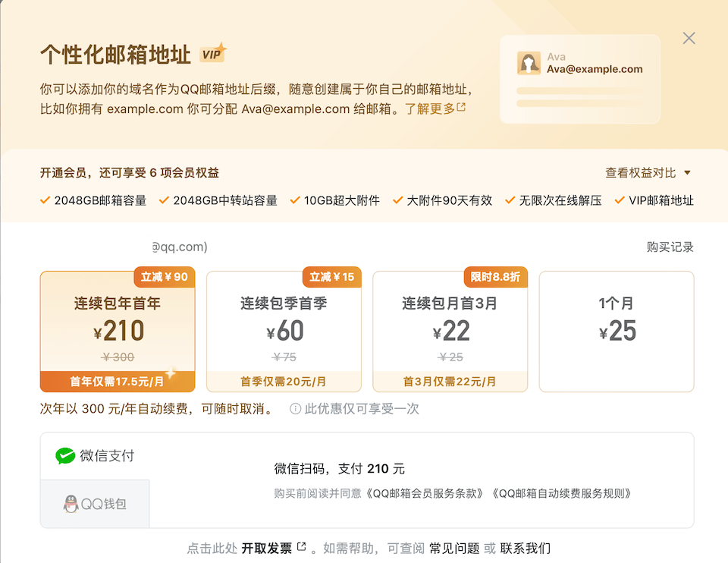
Task: Click the crossed-out ¥75 original price
Action: click(x=284, y=357)
